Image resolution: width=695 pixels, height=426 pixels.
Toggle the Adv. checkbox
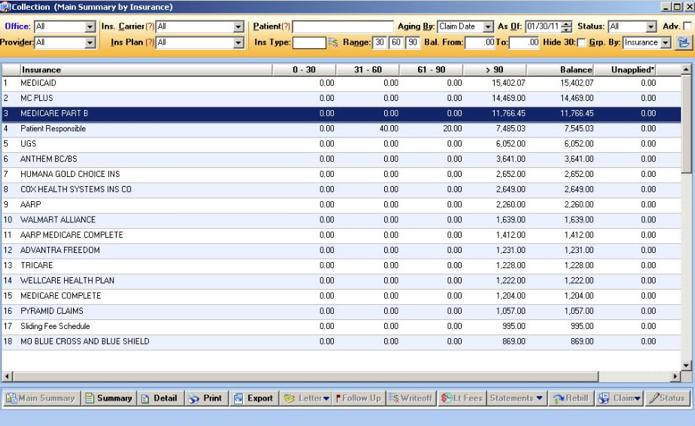pos(688,26)
